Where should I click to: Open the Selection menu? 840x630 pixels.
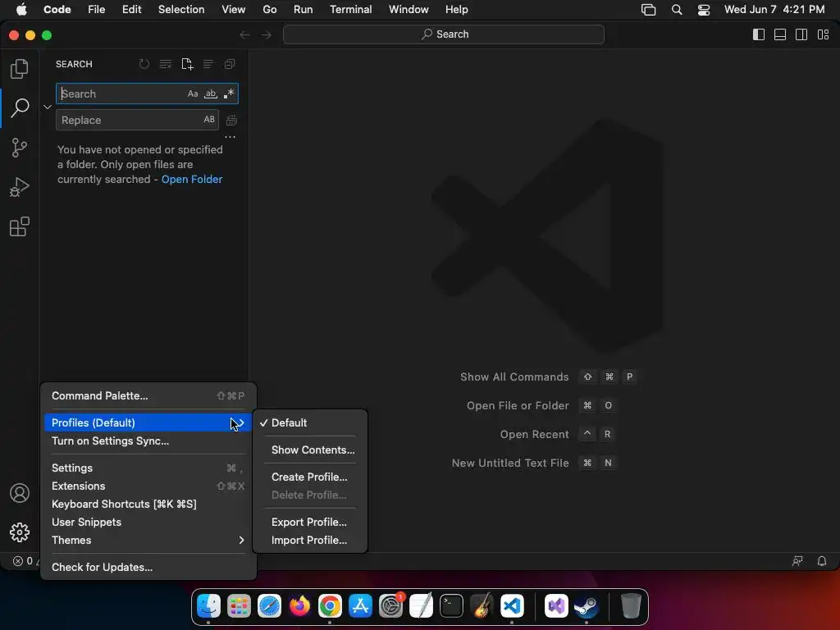pyautogui.click(x=181, y=10)
